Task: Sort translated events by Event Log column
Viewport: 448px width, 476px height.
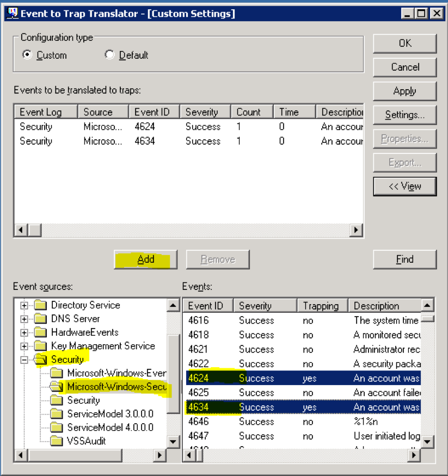Action: pyautogui.click(x=46, y=112)
